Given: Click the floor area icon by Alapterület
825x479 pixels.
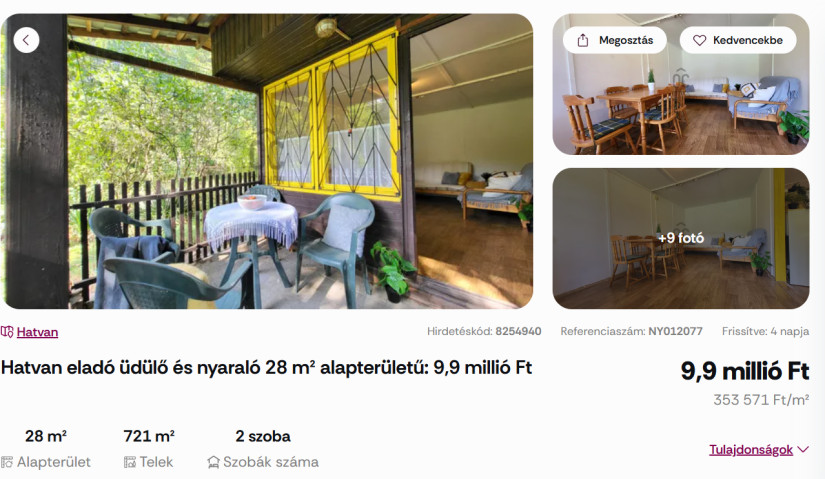Looking at the screenshot, I should click(7, 462).
